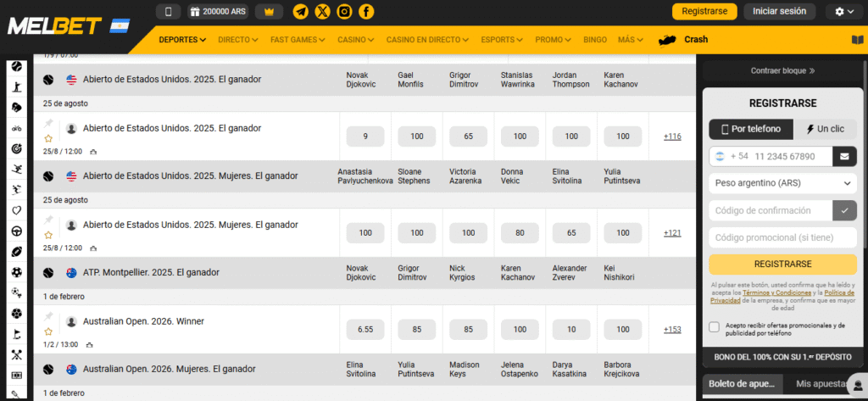This screenshot has height=401, width=868.
Task: Select the boxing glove sidebar icon
Action: (x=17, y=108)
